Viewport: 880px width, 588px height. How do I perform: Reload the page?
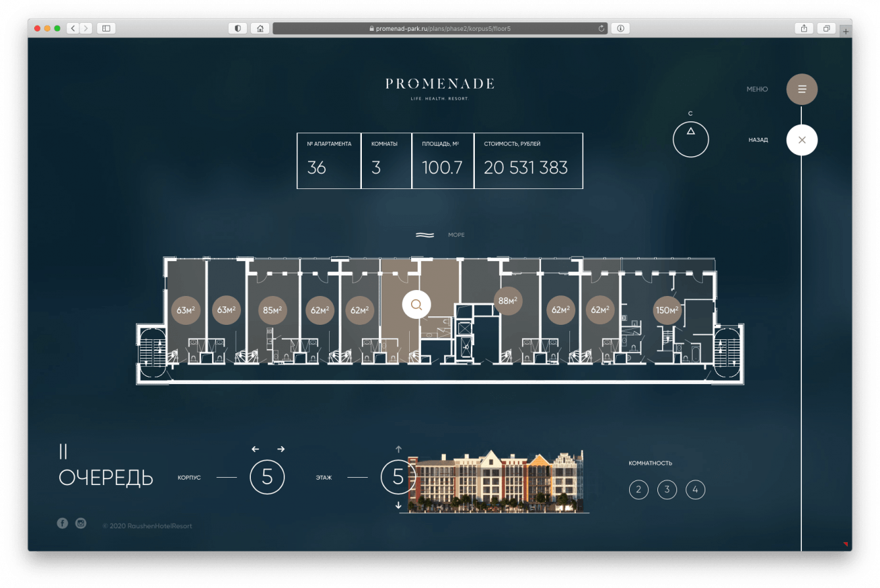click(601, 28)
